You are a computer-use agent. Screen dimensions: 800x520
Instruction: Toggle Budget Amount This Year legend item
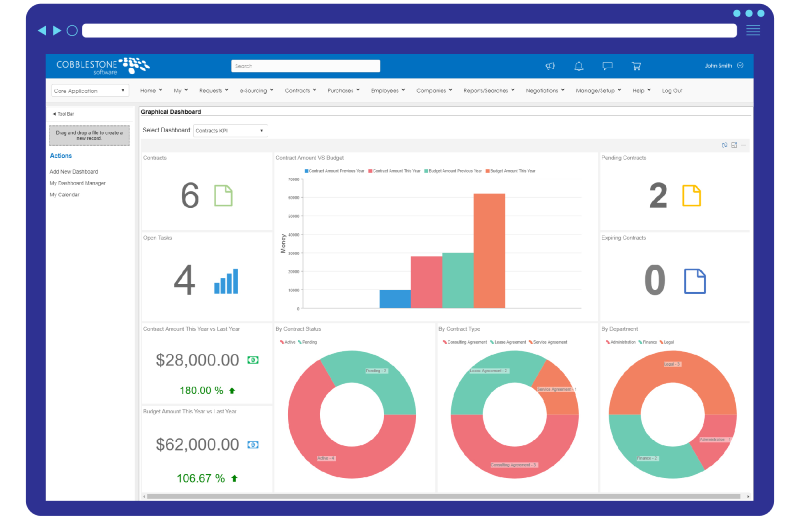[x=511, y=171]
